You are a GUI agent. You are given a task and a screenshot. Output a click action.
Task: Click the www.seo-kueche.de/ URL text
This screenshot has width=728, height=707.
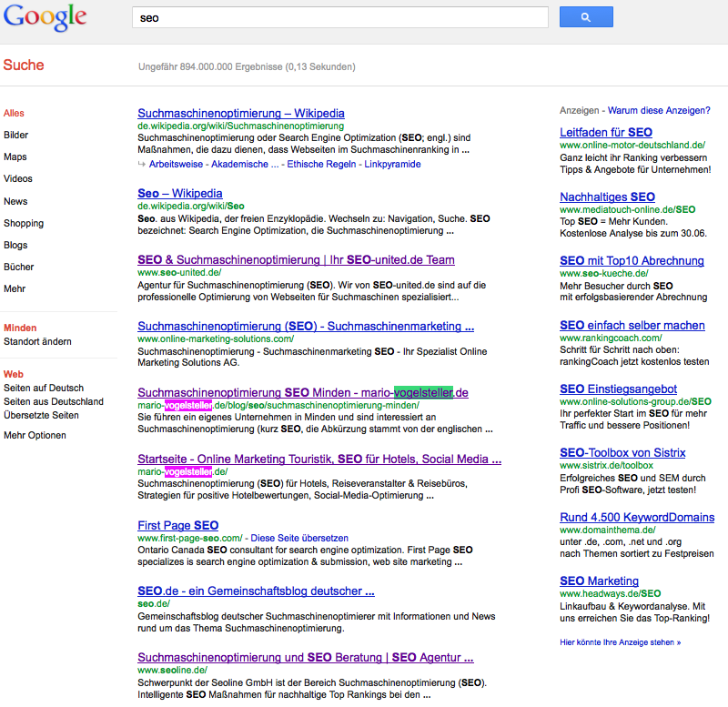604,273
